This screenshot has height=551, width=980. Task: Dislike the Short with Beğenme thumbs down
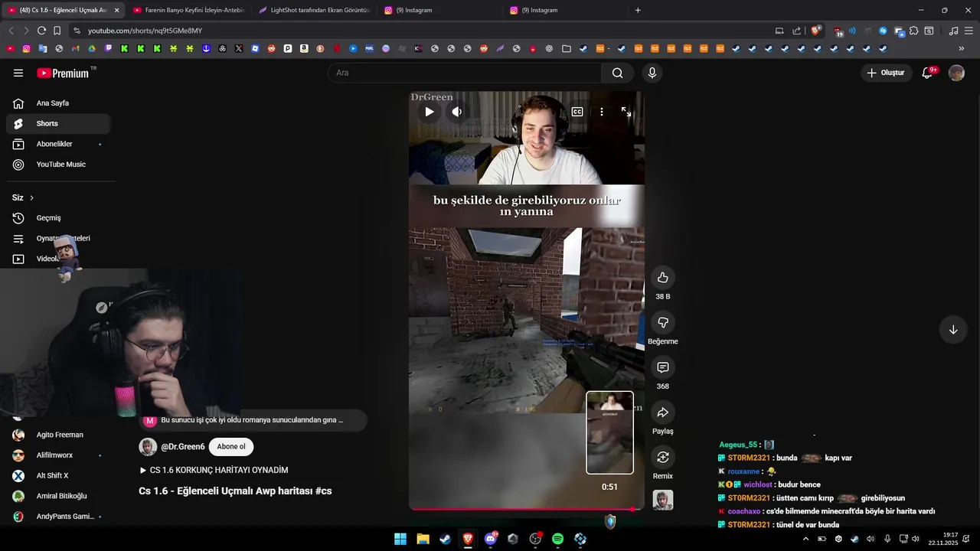point(663,323)
